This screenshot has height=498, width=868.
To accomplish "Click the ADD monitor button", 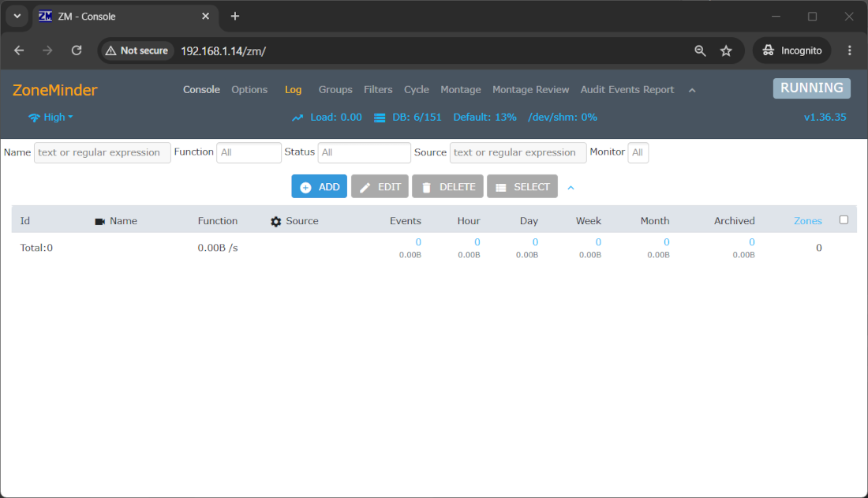I will coord(320,187).
